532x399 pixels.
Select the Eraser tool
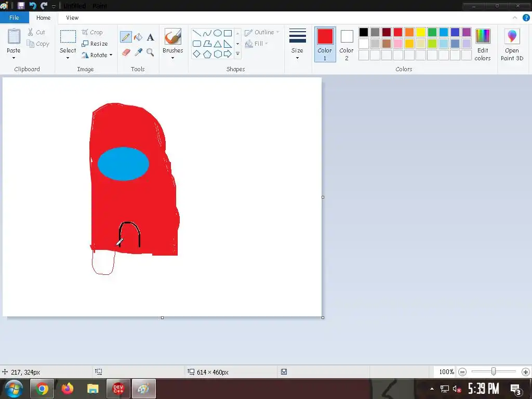click(126, 52)
